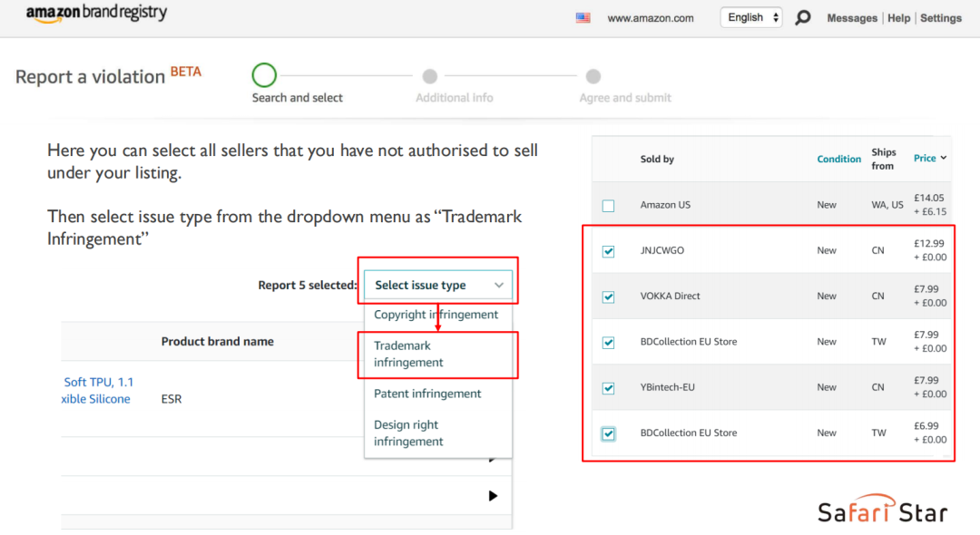Click the search magnifier icon
Image resolution: width=980 pixels, height=535 pixels.
[802, 18]
